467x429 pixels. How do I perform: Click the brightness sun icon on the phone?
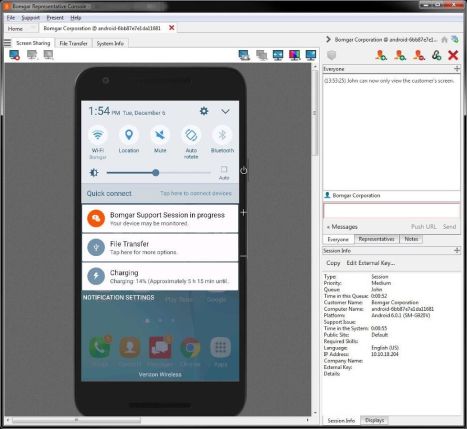point(94,173)
